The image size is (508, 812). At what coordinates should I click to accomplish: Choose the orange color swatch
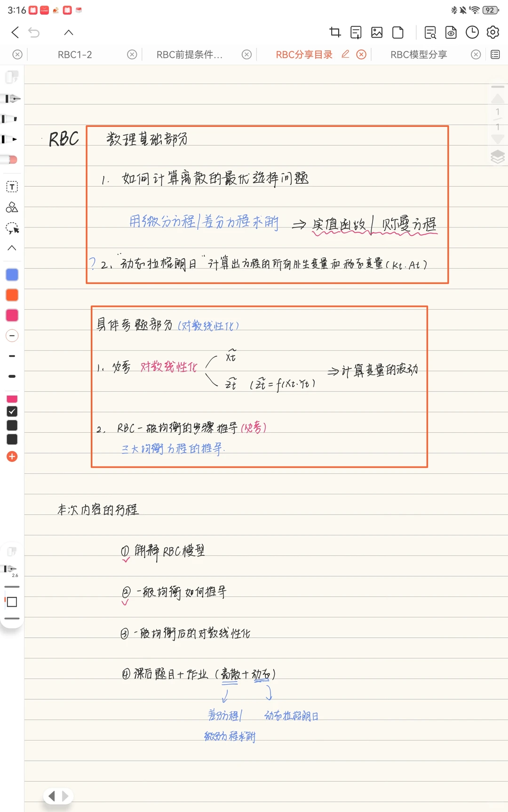(x=12, y=295)
